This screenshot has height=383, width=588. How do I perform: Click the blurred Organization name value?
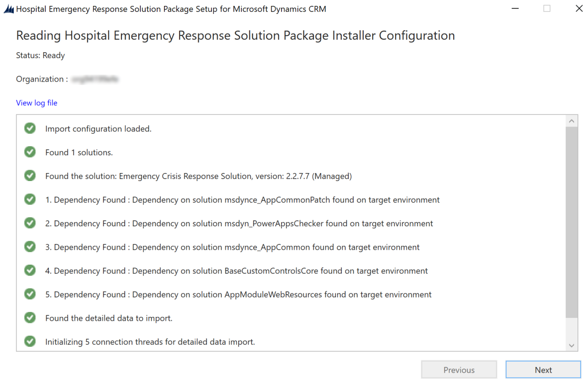(x=95, y=79)
